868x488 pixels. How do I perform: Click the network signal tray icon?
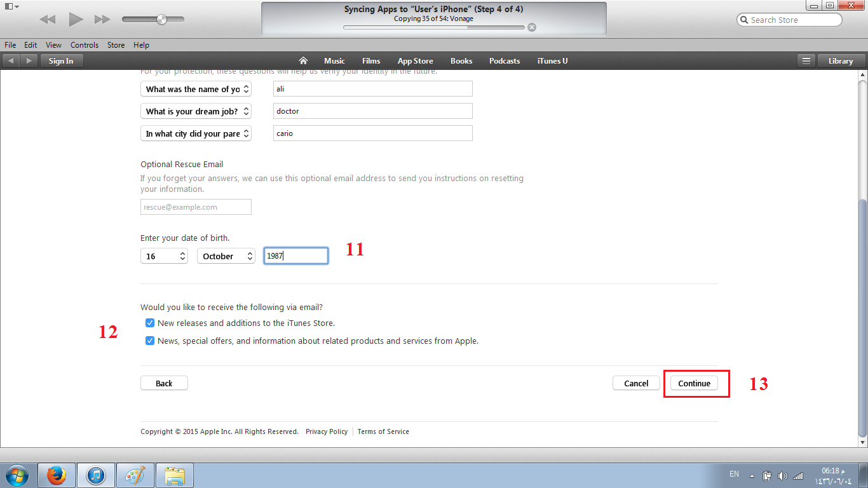tap(799, 475)
